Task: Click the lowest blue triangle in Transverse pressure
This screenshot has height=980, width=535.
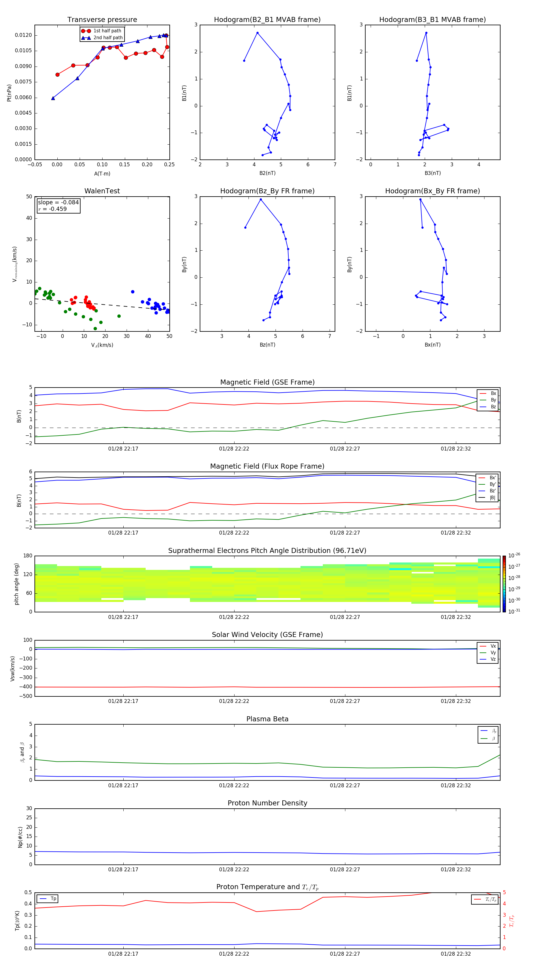Action: coord(53,98)
